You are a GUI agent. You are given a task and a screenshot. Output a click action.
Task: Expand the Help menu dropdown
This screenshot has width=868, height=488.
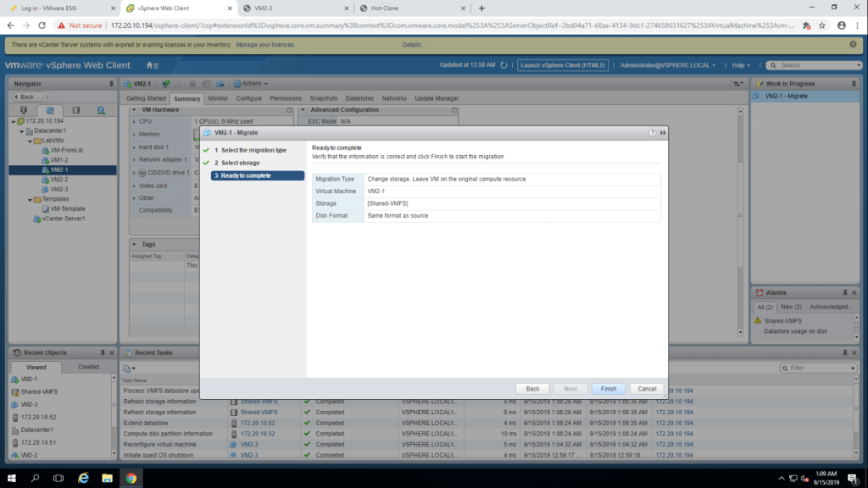(743, 65)
